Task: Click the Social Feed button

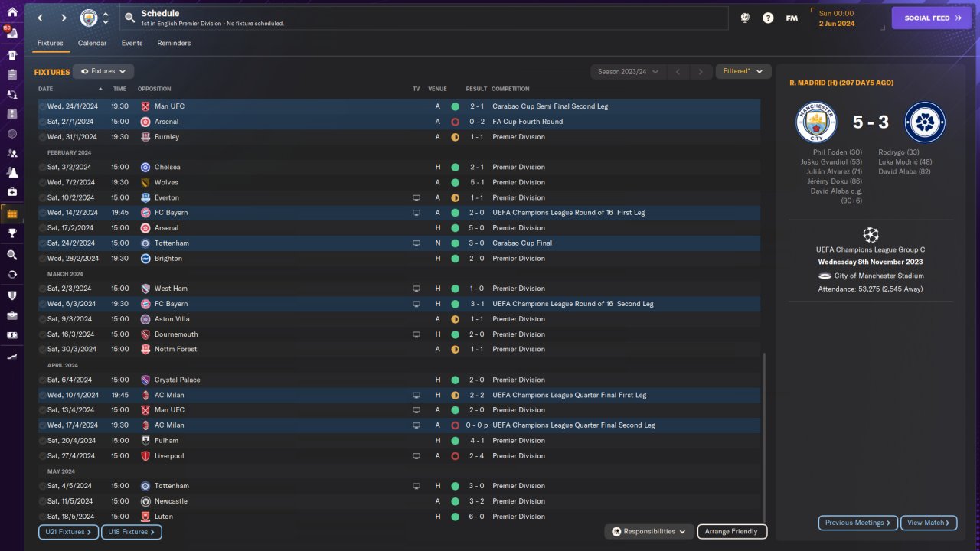Action: click(931, 18)
